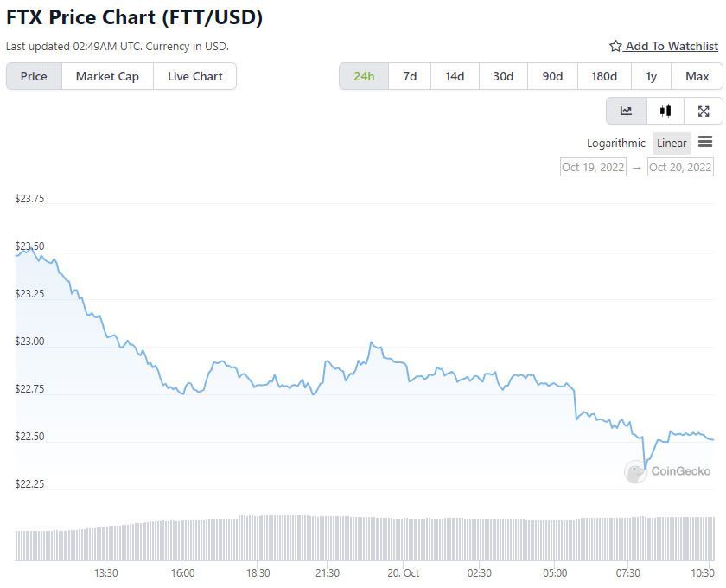Switch to the candlestick chart icon
This screenshot has width=726, height=588.
point(665,111)
